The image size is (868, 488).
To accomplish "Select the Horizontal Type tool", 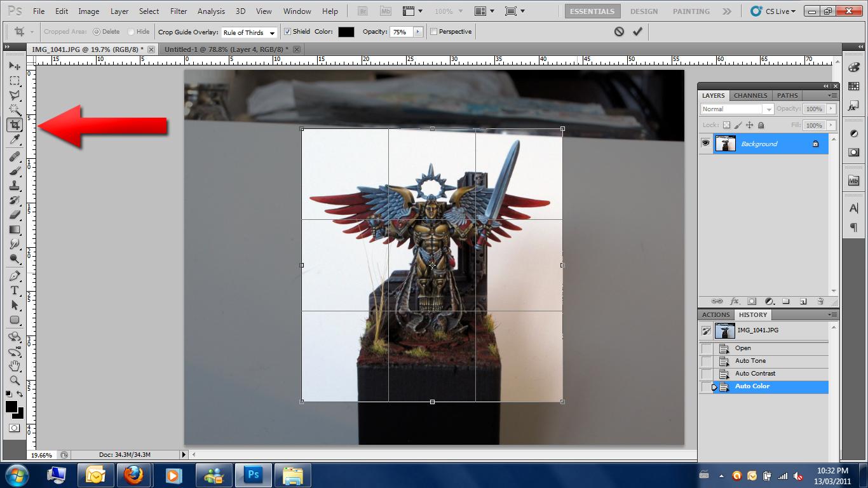I will (15, 290).
